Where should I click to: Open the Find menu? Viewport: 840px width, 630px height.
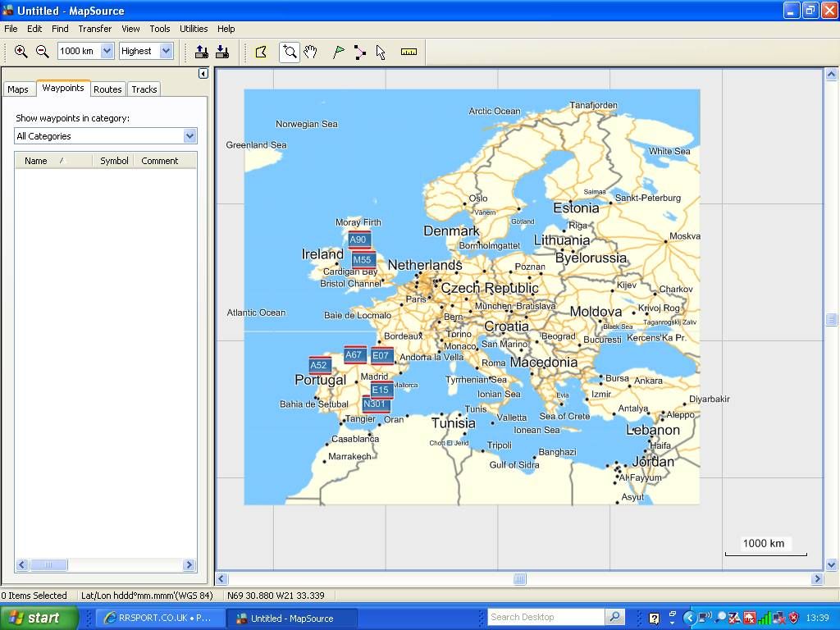click(x=60, y=29)
